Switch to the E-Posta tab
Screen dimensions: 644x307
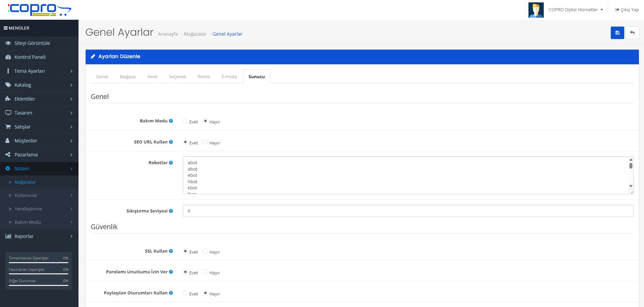(229, 77)
